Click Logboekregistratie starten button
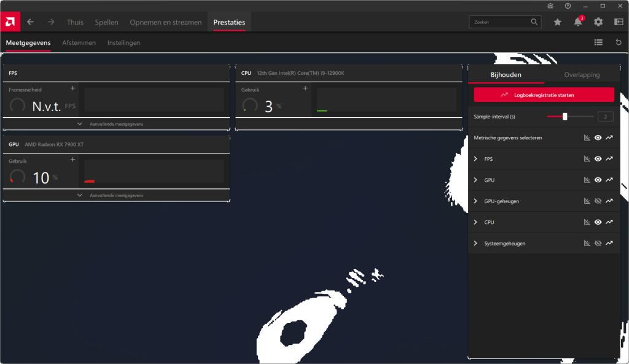 pos(544,95)
